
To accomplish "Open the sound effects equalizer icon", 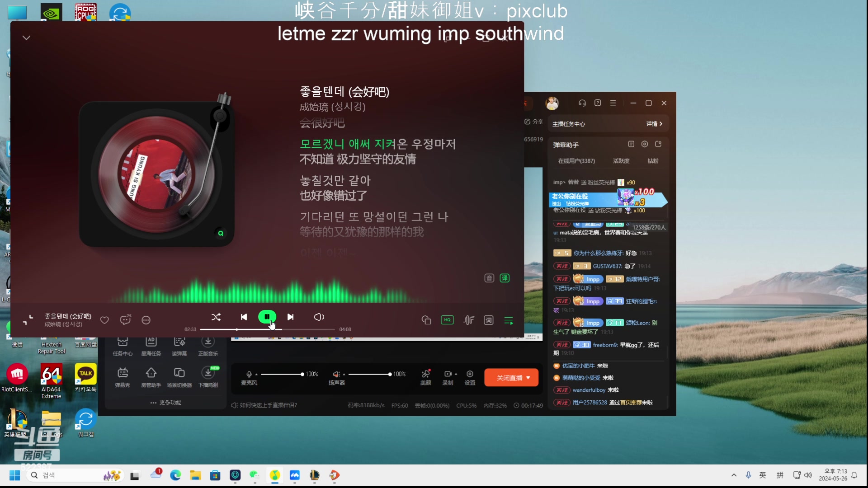I will tap(469, 320).
